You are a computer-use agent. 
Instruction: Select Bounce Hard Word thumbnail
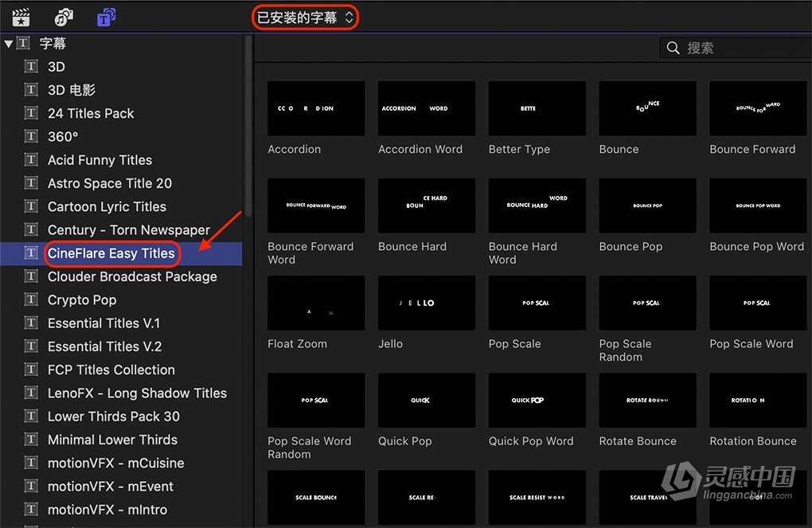tap(537, 205)
